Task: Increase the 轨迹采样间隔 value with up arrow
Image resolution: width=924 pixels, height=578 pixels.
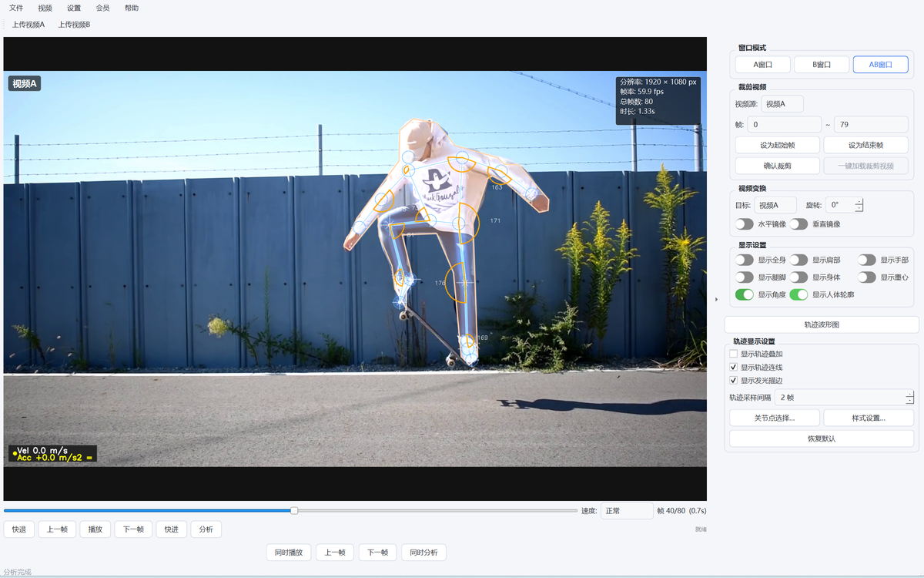Action: pos(909,394)
